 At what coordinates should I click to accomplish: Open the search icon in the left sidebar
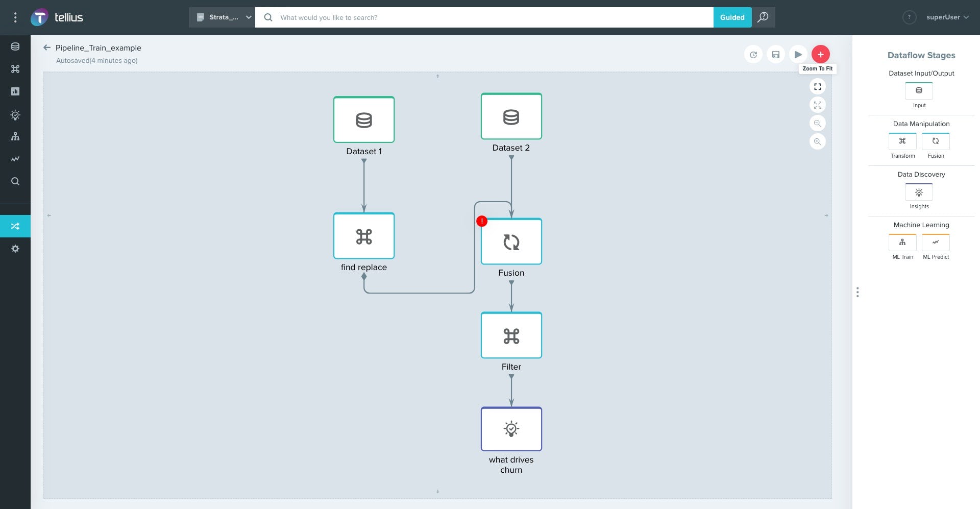click(15, 181)
